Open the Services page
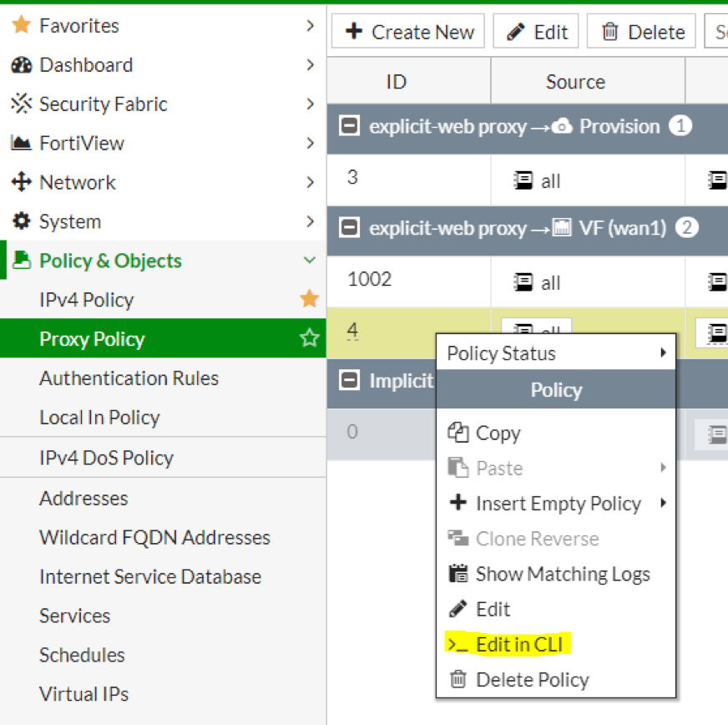728x725 pixels. coord(163,616)
